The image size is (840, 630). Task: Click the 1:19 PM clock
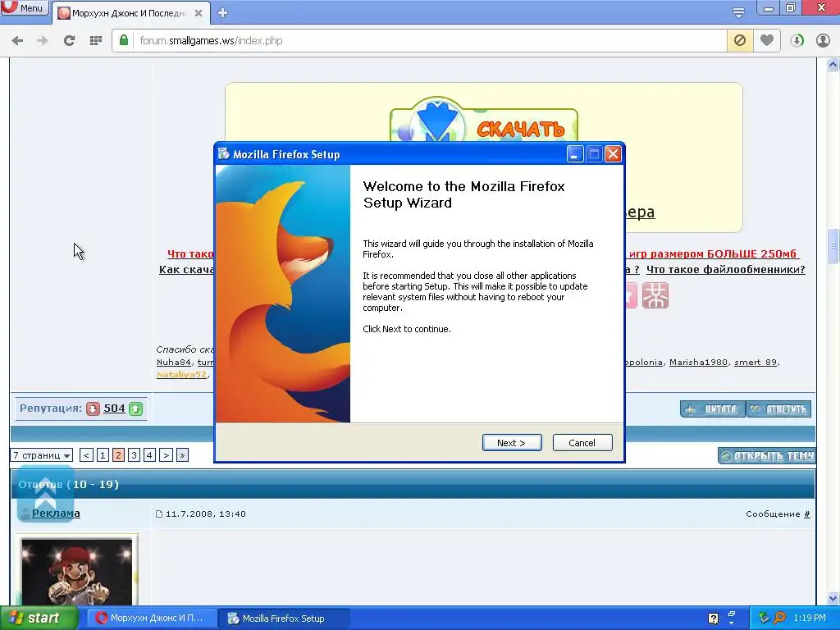810,618
